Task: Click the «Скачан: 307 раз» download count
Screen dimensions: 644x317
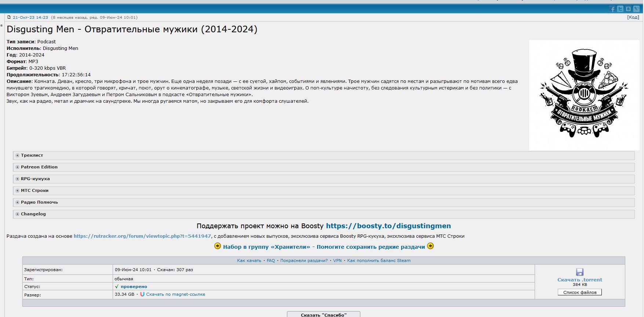Action: coord(175,270)
